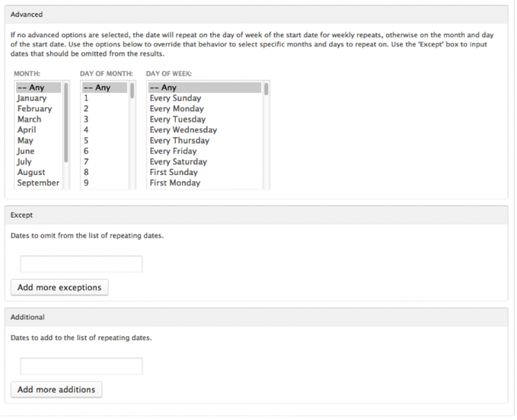Image resolution: width=517 pixels, height=420 pixels.
Task: Select '-- Any' in Month list
Action: click(30, 88)
